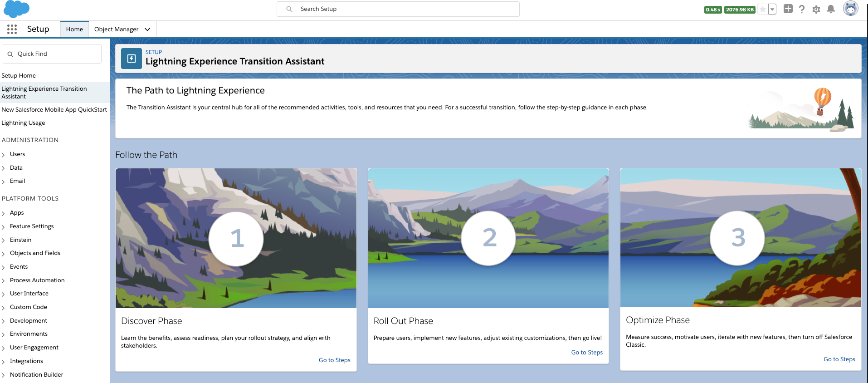Click the Salesforce cloud logo
This screenshot has height=383, width=868.
pos(16,9)
